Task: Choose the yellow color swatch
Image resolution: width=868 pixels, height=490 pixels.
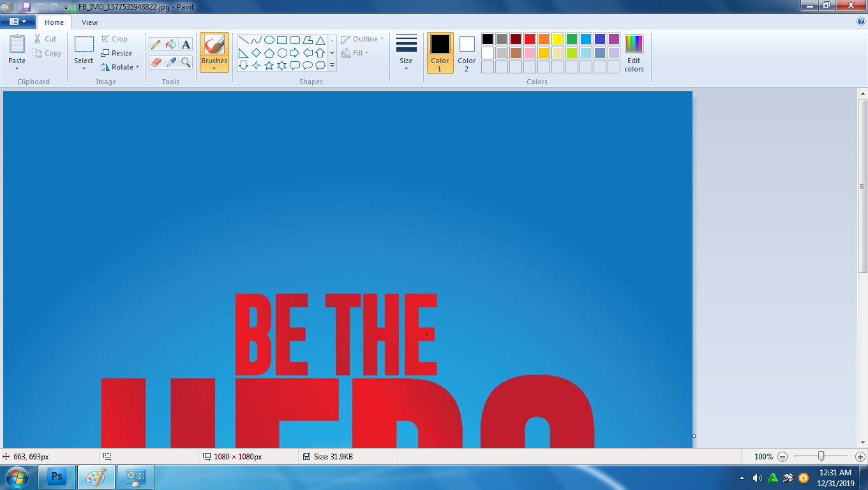Action: pyautogui.click(x=558, y=39)
